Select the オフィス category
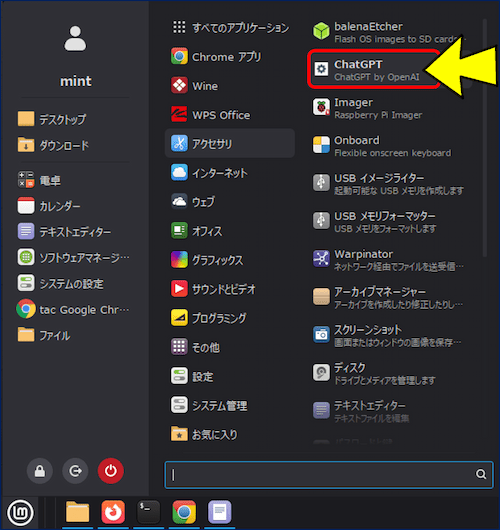The image size is (500, 530). pyautogui.click(x=230, y=231)
